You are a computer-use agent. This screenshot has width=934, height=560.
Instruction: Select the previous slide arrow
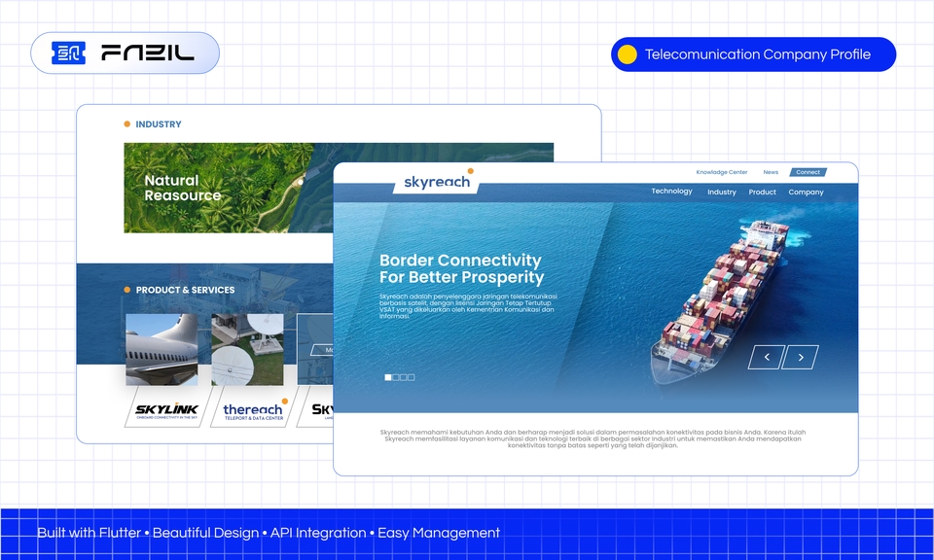coord(768,358)
